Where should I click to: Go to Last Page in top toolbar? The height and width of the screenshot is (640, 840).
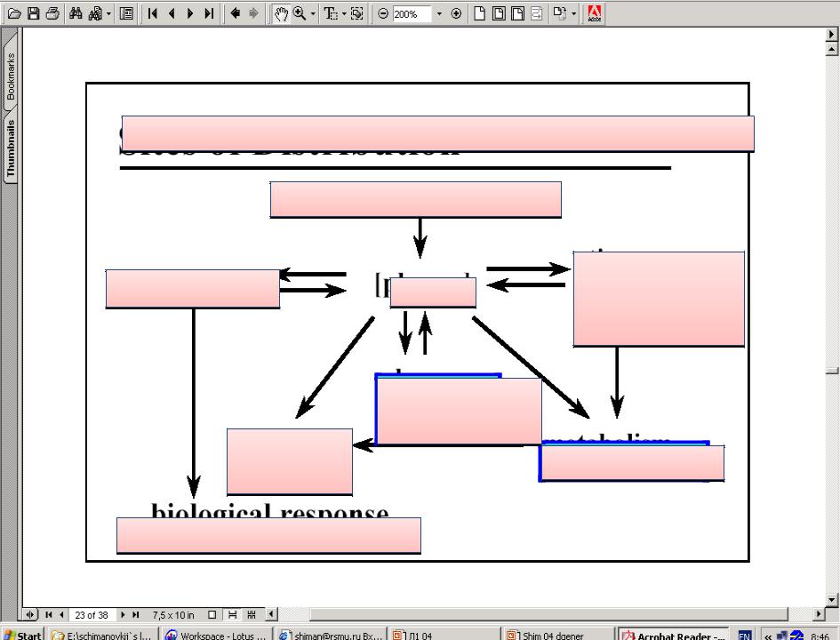pyautogui.click(x=209, y=13)
